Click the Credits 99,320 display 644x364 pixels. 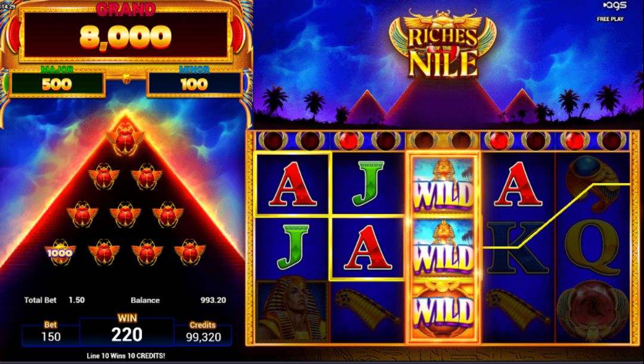pyautogui.click(x=203, y=332)
